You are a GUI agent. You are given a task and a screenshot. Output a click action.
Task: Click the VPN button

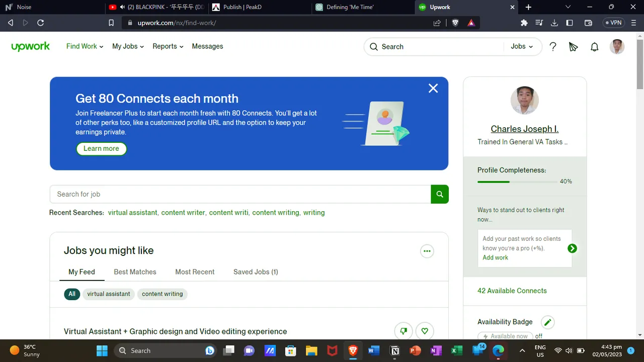click(x=614, y=23)
